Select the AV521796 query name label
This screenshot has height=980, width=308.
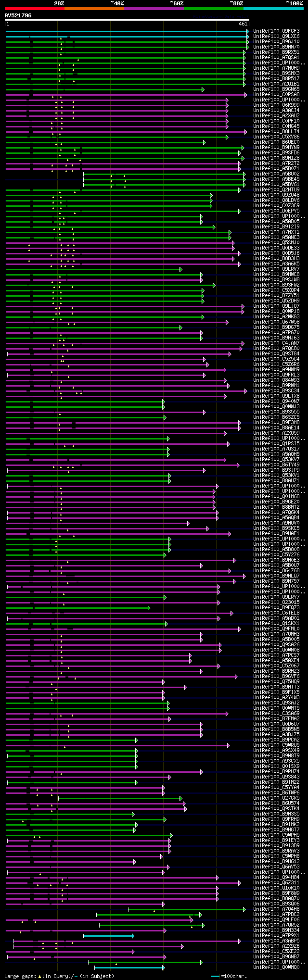18,15
